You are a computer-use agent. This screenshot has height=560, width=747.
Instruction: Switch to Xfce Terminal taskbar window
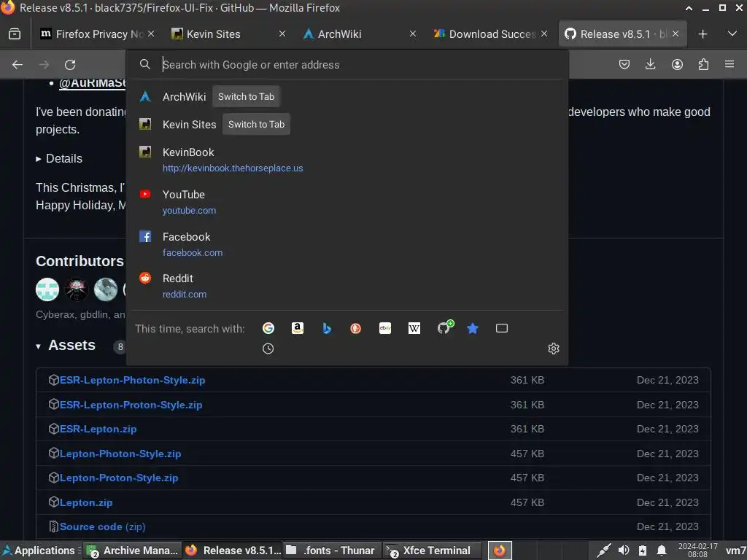click(x=433, y=551)
